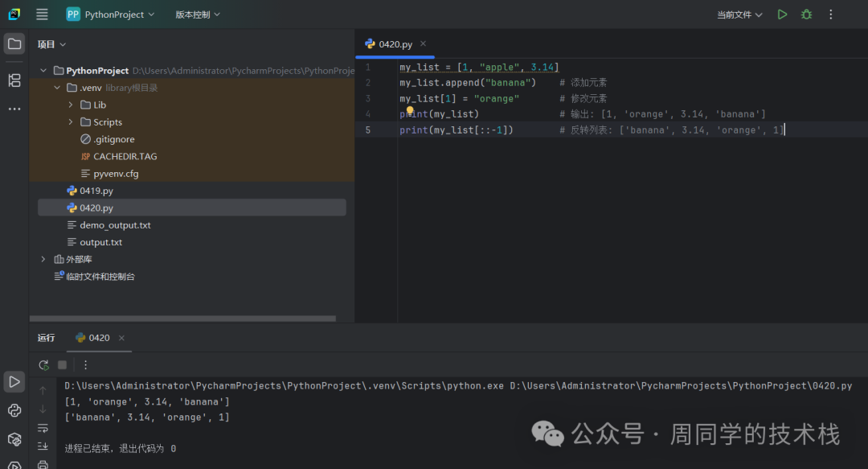Toggle soft-wrap in the run console
The image size is (868, 469).
click(x=43, y=429)
